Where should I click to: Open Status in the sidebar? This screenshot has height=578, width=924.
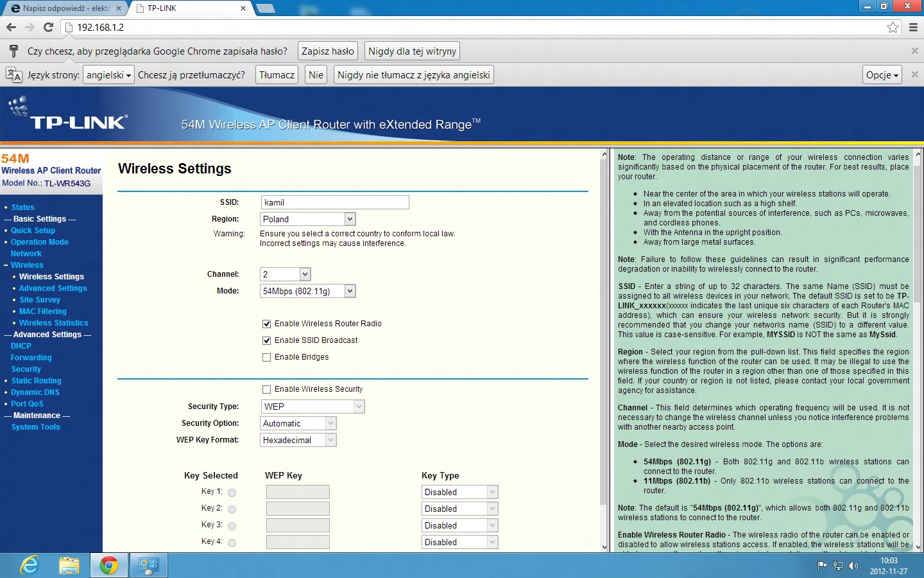[x=22, y=207]
